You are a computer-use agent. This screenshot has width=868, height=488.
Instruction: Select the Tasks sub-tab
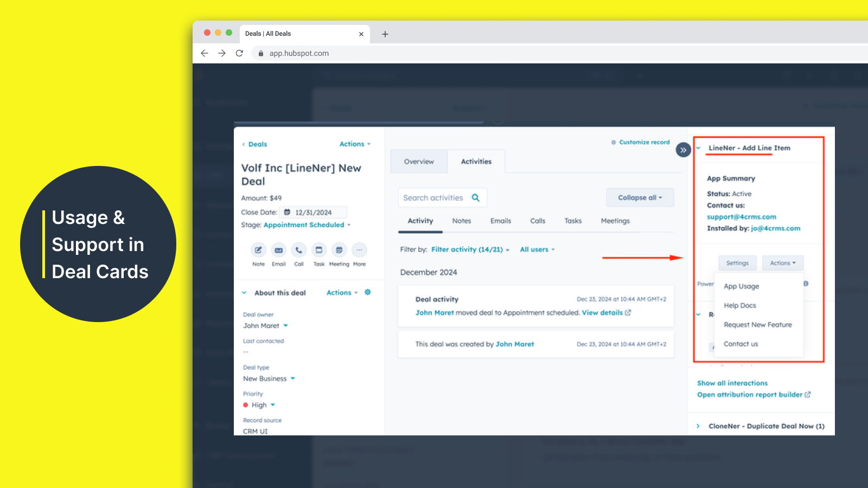pos(573,221)
